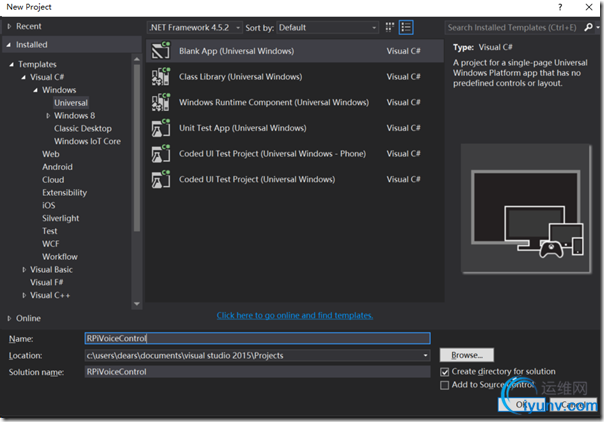The width and height of the screenshot is (604, 422).
Task: Click the Solution name input field
Action: 257,372
